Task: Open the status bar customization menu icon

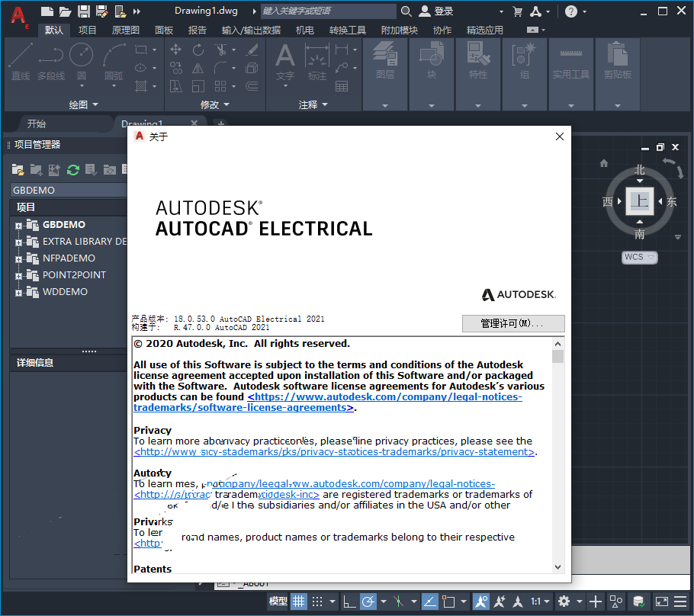Action: pos(680,602)
